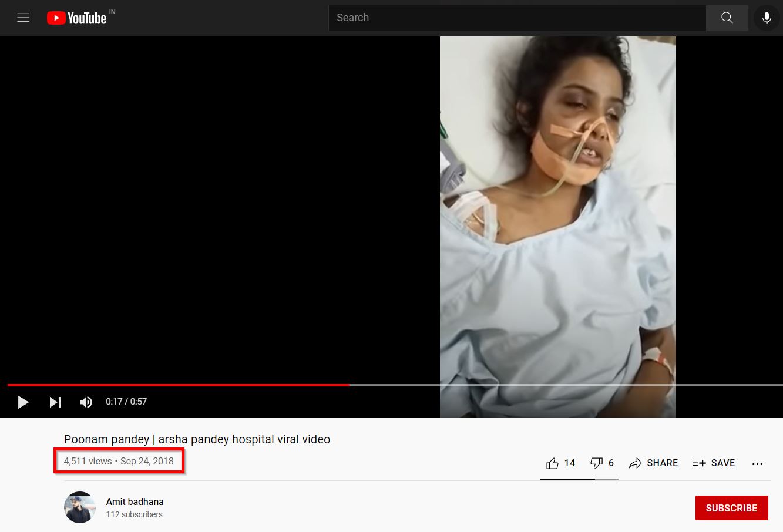Seek on the video progress bar
This screenshot has height=532, width=783.
(470, 385)
